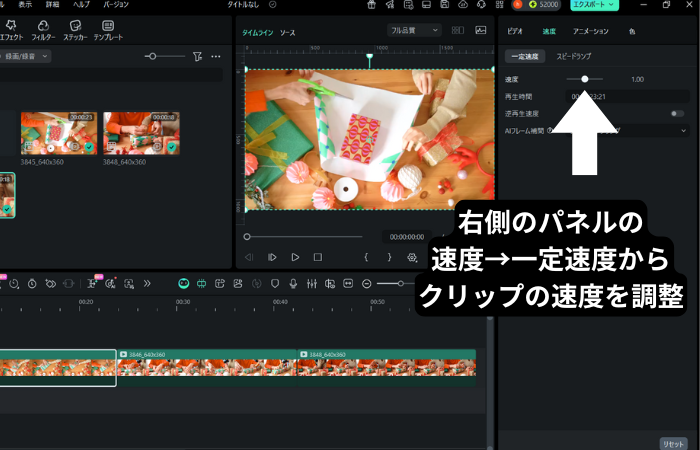
Task: Open the フィルター (Filter) panel
Action: pos(43,30)
